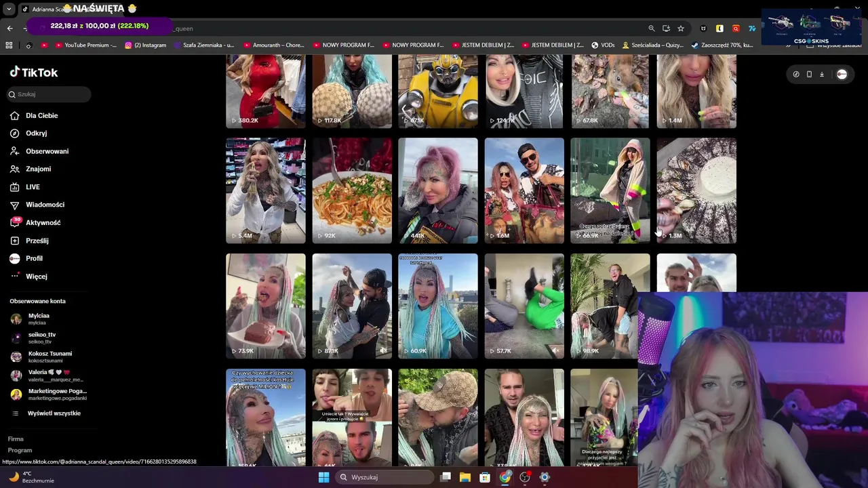Open the green outfit video with 57.7K views

524,306
